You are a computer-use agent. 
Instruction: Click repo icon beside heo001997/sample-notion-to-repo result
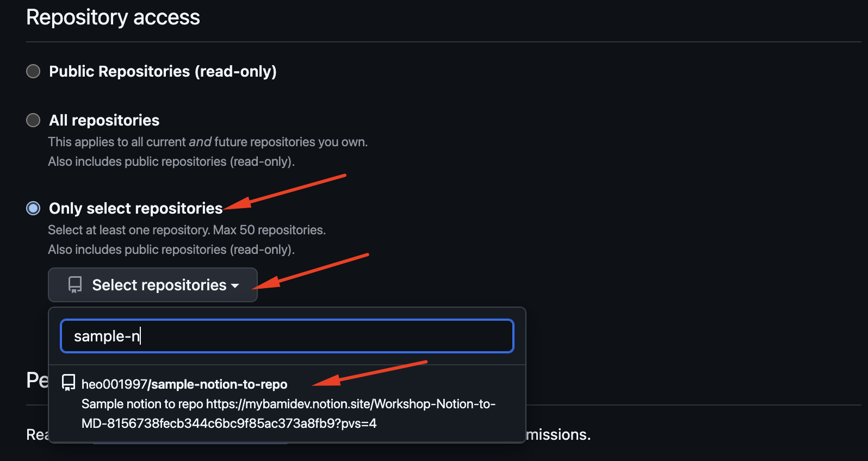pyautogui.click(x=69, y=383)
